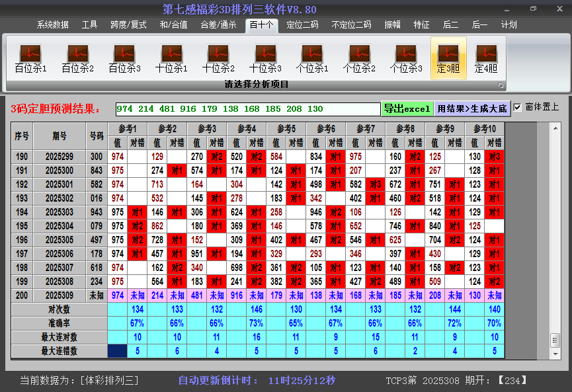This screenshot has height=392, width=572.
Task: Choose the 十位杀3 icon
Action: [265, 58]
